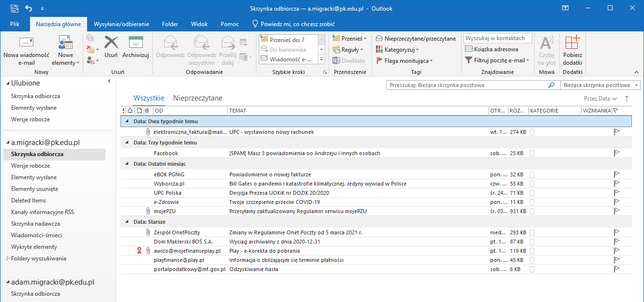Image resolution: width=644 pixels, height=302 pixels.
Task: Click the Archiwizuj icon
Action: (x=135, y=43)
